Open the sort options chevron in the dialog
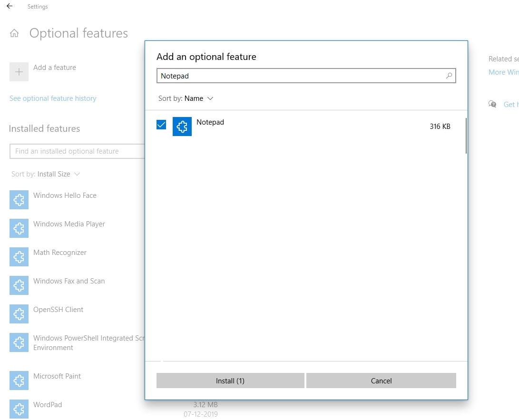This screenshot has width=519, height=420. [x=210, y=98]
